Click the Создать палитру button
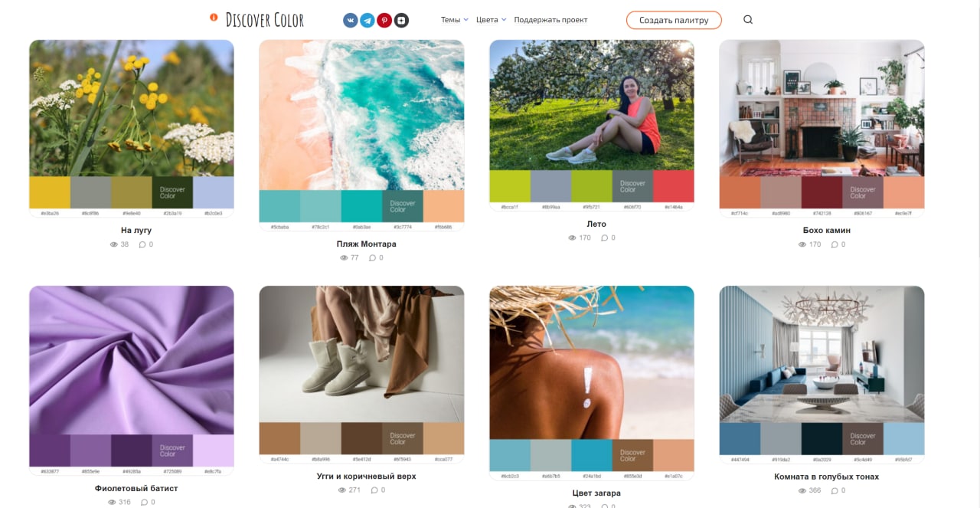This screenshot has height=508, width=980. click(674, 20)
